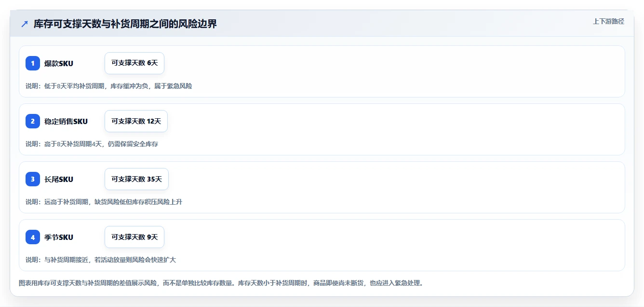Click number badge 4 for 季节SKU
The image size is (644, 307).
tap(33, 237)
